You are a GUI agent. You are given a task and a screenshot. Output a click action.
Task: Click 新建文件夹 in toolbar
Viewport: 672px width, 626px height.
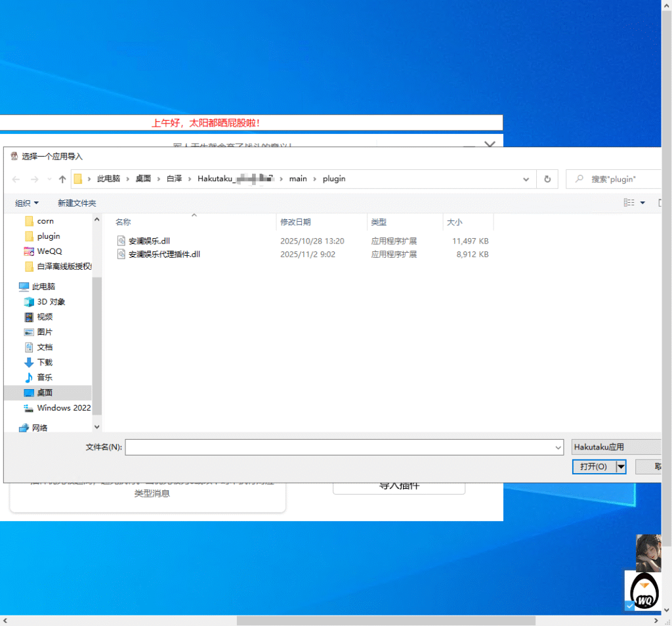(x=77, y=203)
